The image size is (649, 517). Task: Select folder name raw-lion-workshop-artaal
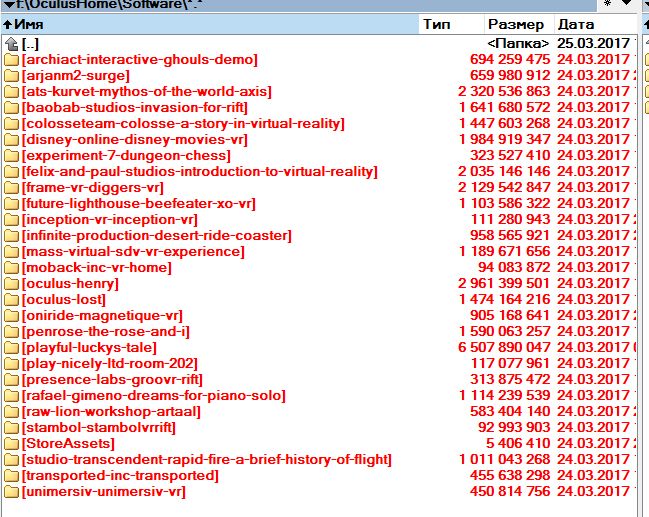111,412
